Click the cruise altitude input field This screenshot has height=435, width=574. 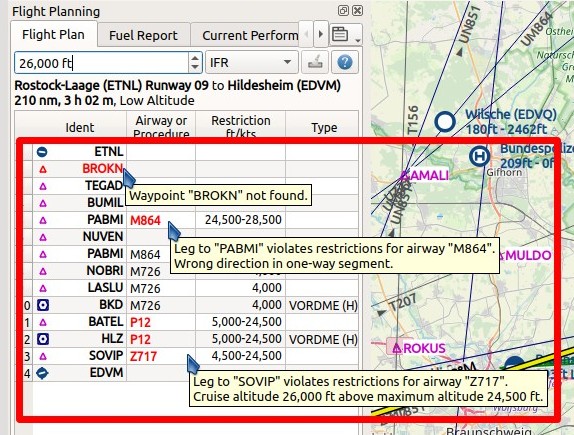point(101,63)
